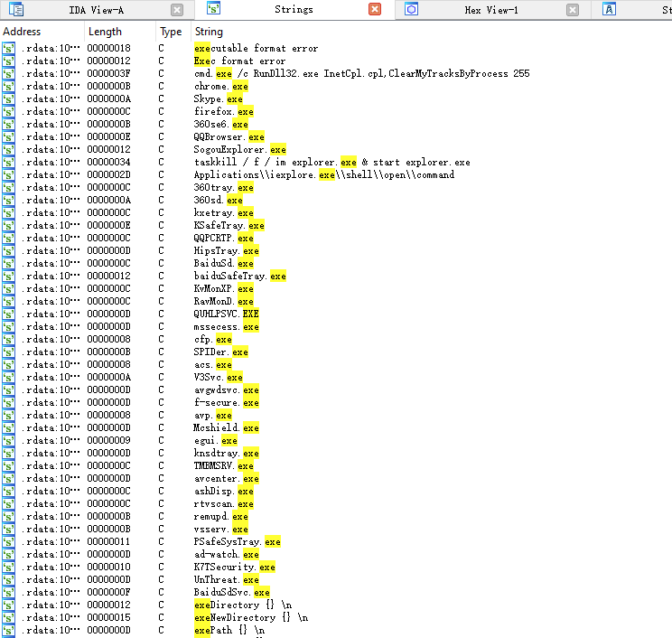Switch to the Hex View-1 tab
Image resolution: width=672 pixels, height=638 pixels.
click(x=491, y=10)
